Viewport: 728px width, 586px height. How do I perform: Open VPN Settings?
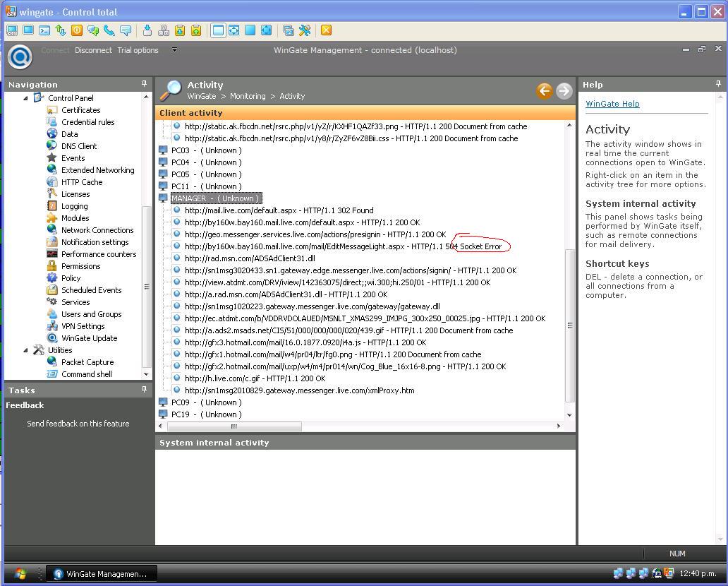pyautogui.click(x=83, y=327)
